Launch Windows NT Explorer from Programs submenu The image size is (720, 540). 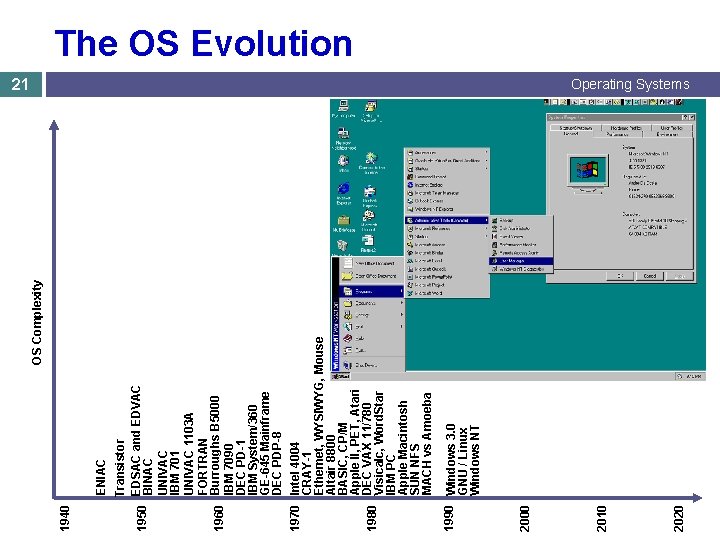click(447, 209)
